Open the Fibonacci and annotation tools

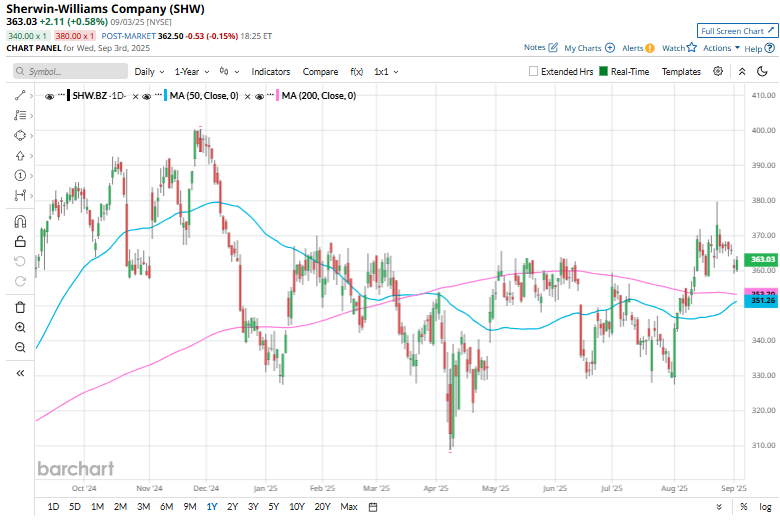pyautogui.click(x=20, y=115)
